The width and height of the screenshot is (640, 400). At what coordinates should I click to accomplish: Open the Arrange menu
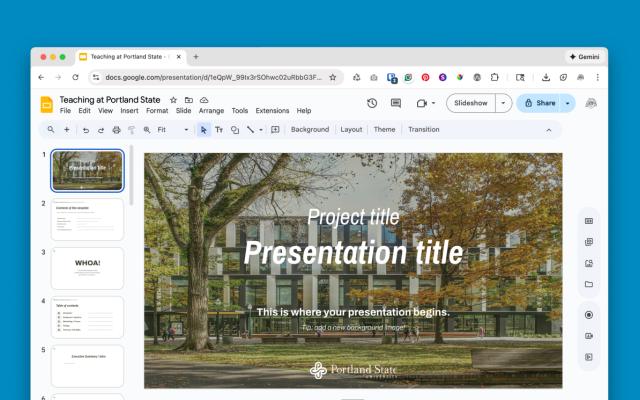tap(211, 111)
